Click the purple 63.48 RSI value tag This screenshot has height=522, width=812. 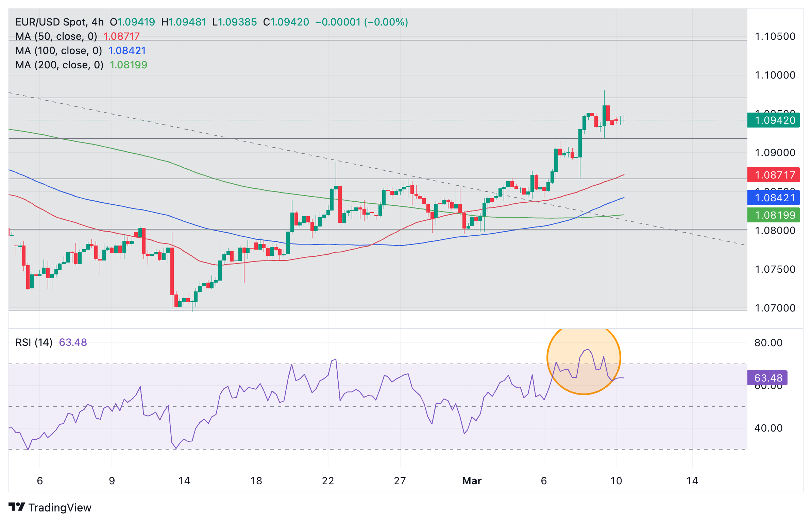(x=767, y=378)
